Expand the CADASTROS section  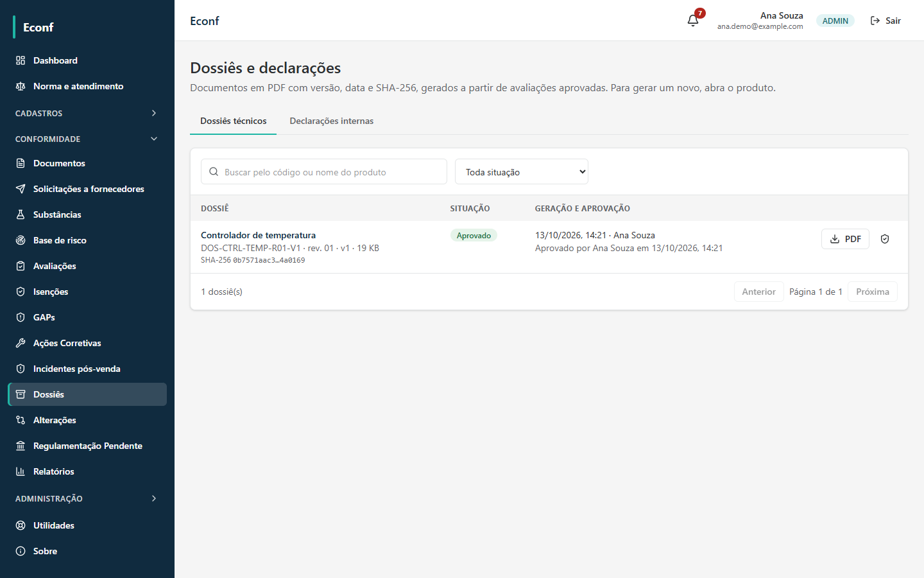87,113
